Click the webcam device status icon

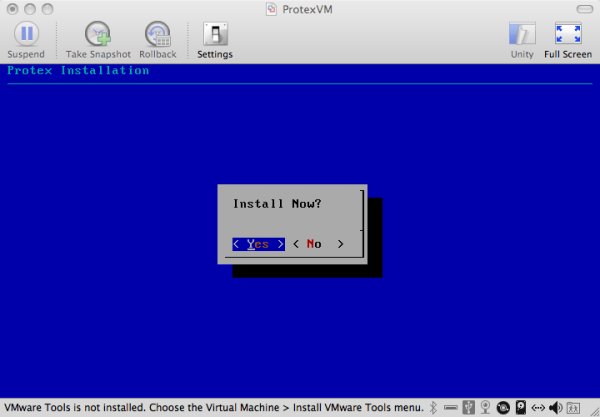tap(485, 407)
